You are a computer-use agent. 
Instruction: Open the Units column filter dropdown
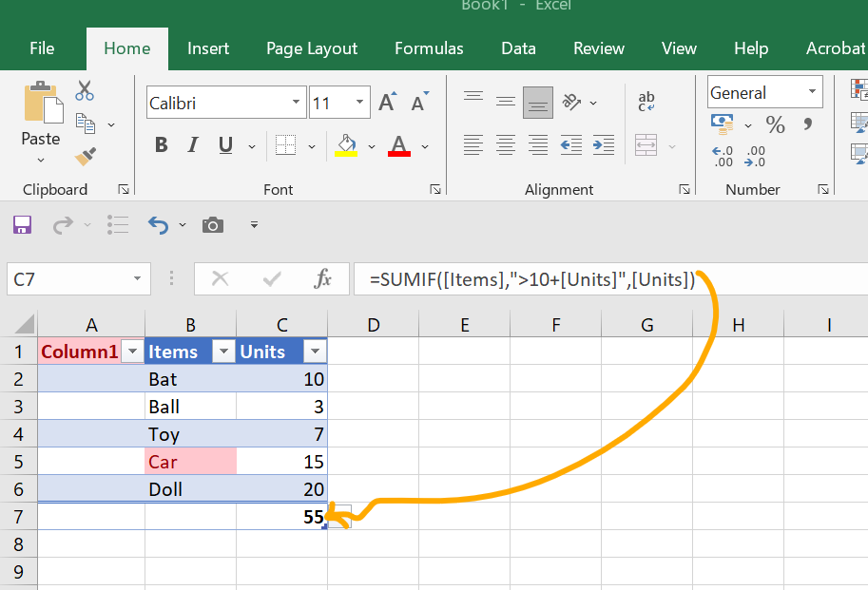[315, 352]
